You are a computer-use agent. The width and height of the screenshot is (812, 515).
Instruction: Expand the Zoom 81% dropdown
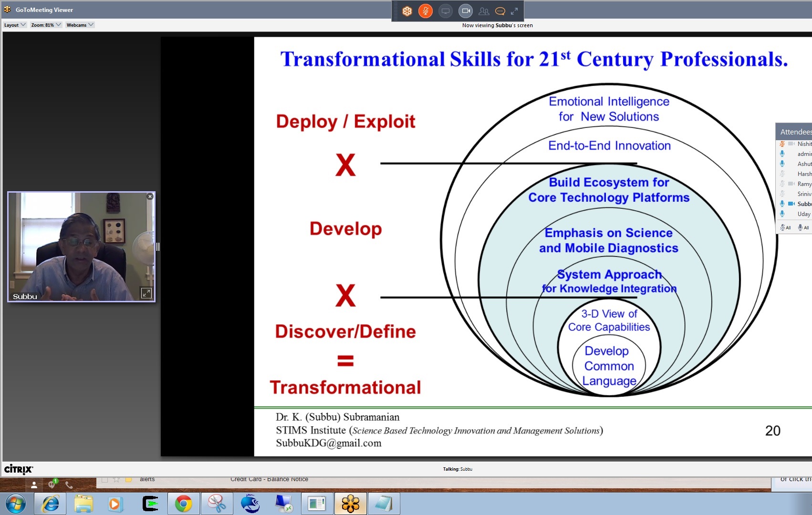coord(46,25)
